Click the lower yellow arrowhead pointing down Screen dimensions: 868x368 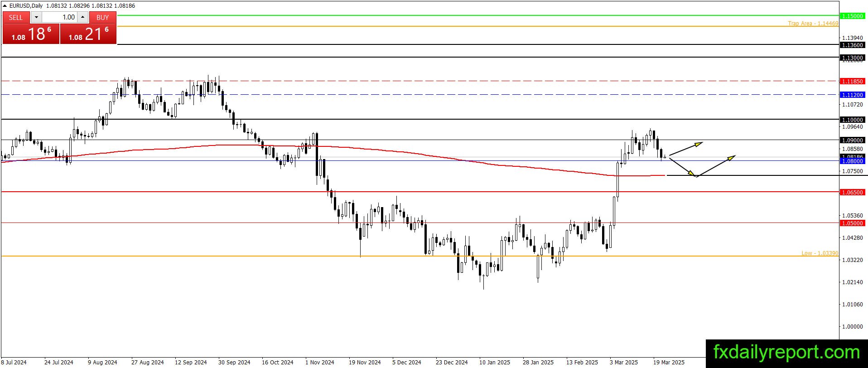point(690,173)
